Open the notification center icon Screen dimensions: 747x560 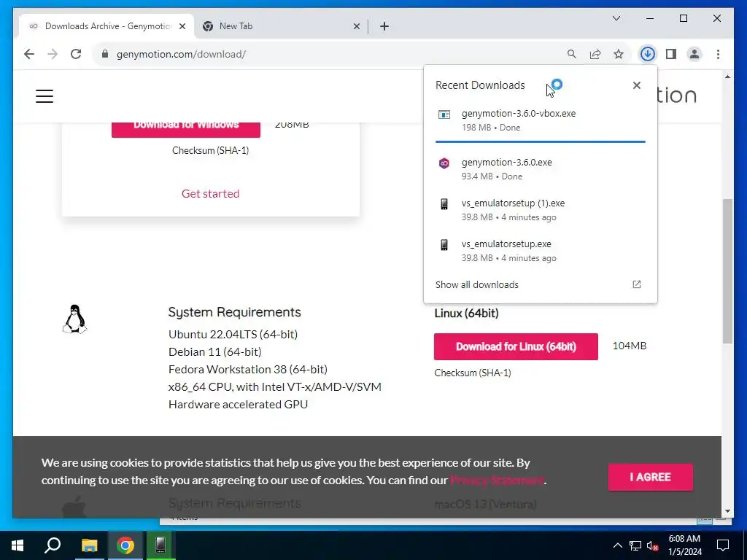[x=723, y=545]
